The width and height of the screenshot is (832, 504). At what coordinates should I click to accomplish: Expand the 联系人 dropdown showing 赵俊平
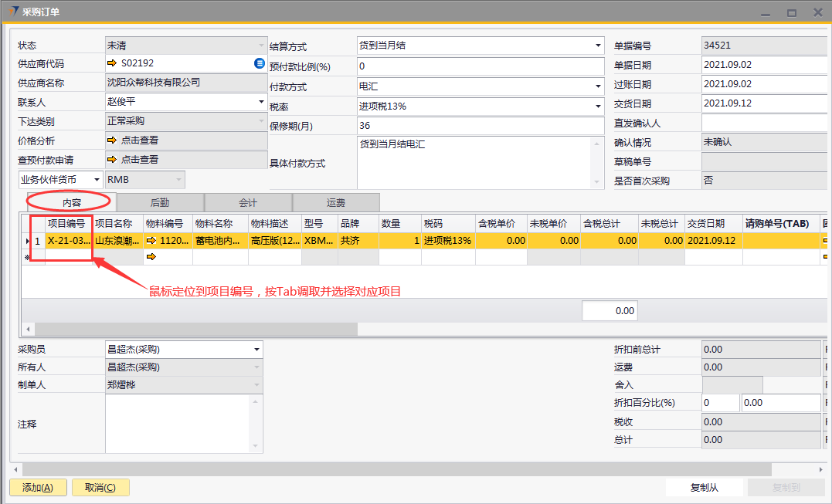coord(261,102)
